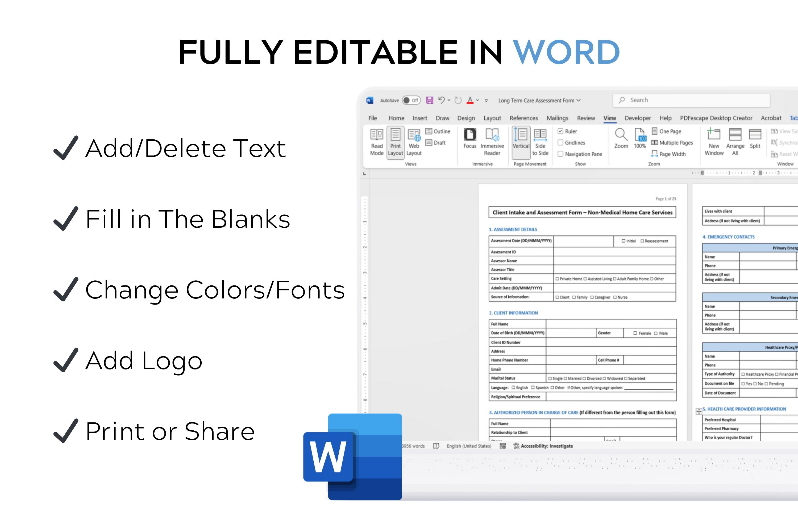This screenshot has height=532, width=798.
Task: Switch to Draft view
Action: [x=436, y=143]
